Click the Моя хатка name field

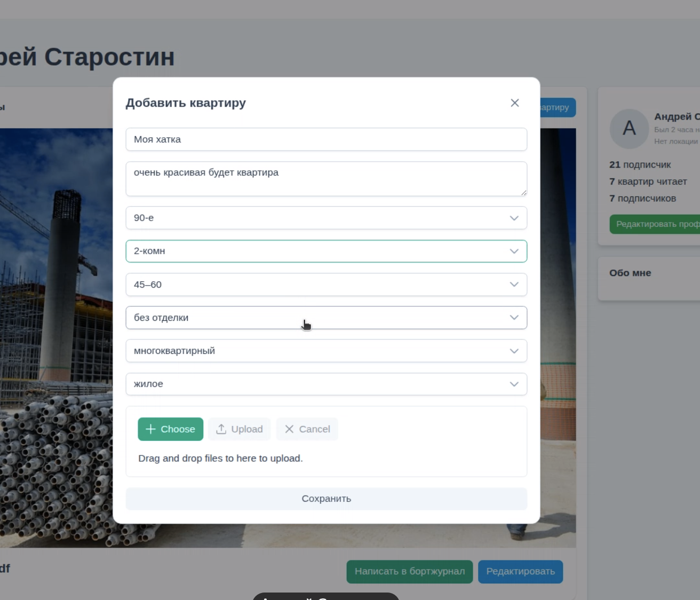pyautogui.click(x=326, y=139)
